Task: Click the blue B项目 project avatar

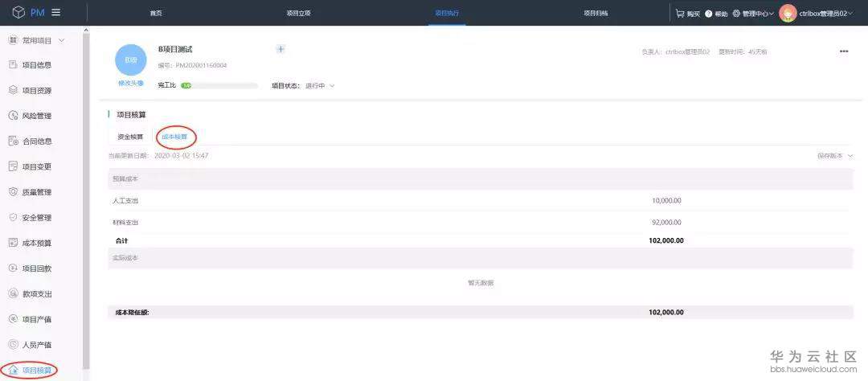Action: [131, 59]
